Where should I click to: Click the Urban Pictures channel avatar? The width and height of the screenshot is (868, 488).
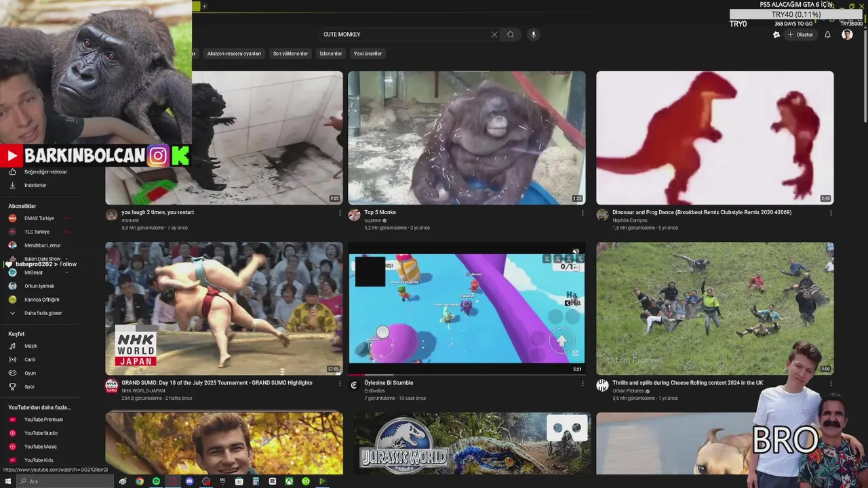coord(602,386)
